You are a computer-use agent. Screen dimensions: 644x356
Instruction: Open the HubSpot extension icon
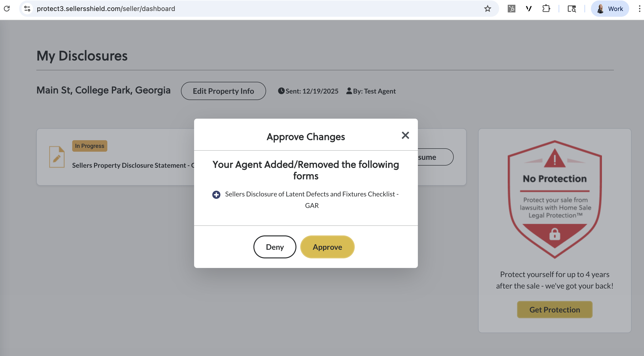point(511,9)
